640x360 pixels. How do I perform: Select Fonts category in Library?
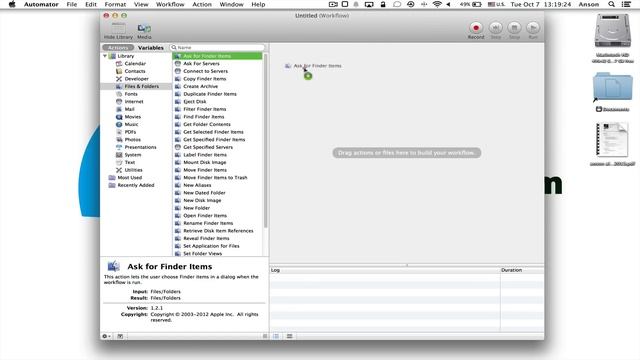coord(131,94)
